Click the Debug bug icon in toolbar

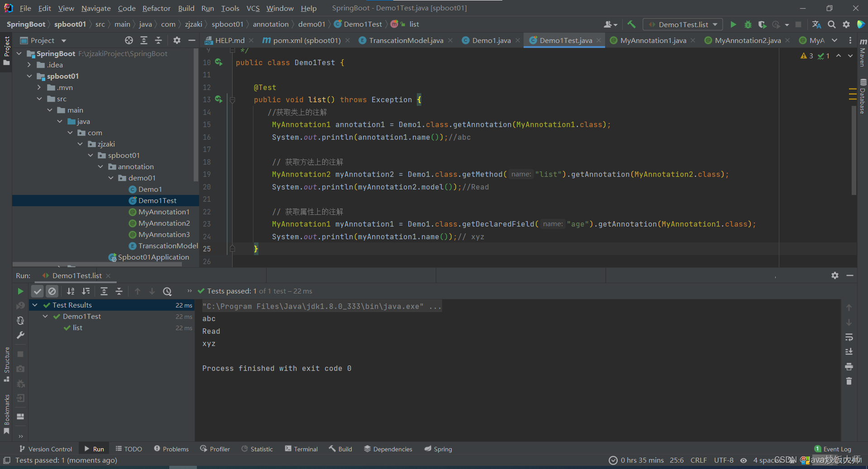coord(748,24)
